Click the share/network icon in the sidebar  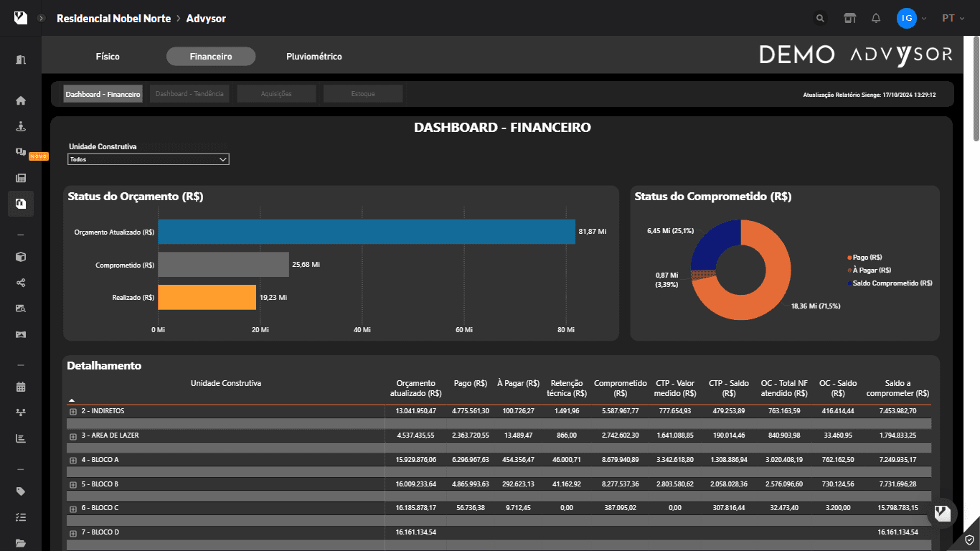20,282
